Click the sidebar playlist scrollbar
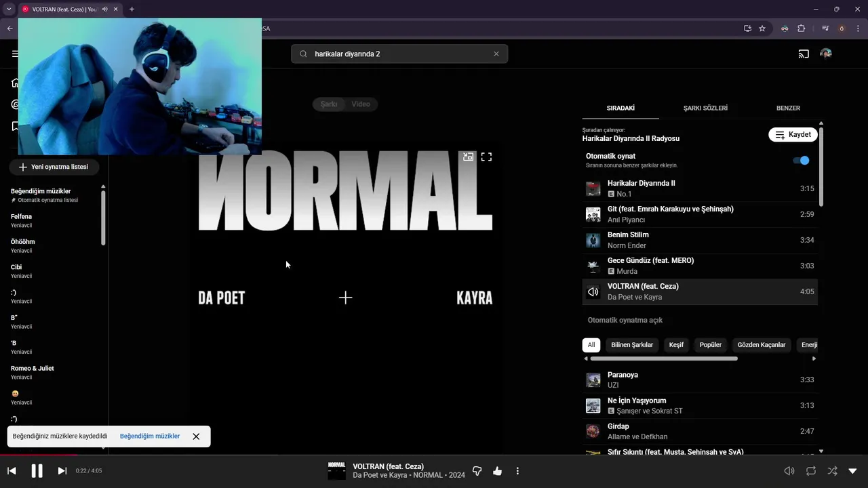868x488 pixels. [103, 217]
